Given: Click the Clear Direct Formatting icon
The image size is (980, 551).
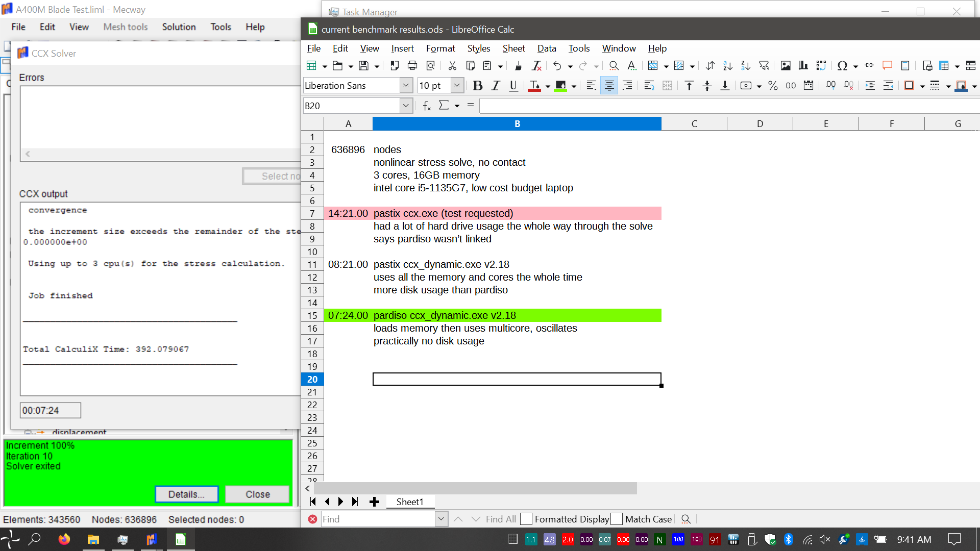Looking at the screenshot, I should 536,65.
